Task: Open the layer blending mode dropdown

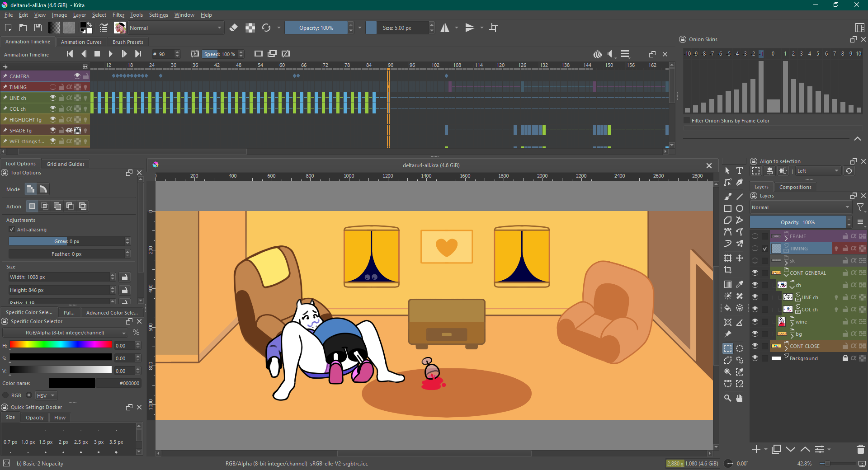Action: coord(801,207)
